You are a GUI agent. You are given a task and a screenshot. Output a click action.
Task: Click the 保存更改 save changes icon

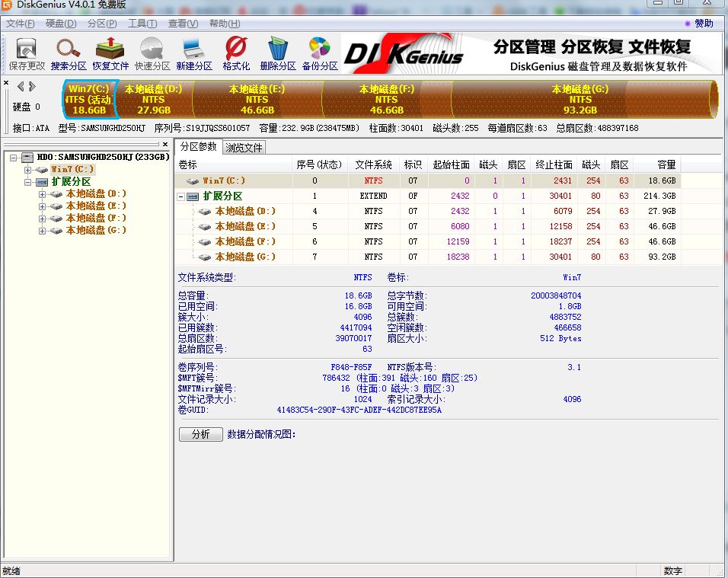point(27,53)
